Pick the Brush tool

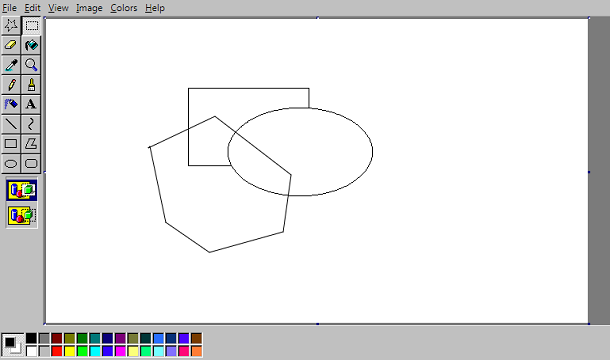(31, 84)
